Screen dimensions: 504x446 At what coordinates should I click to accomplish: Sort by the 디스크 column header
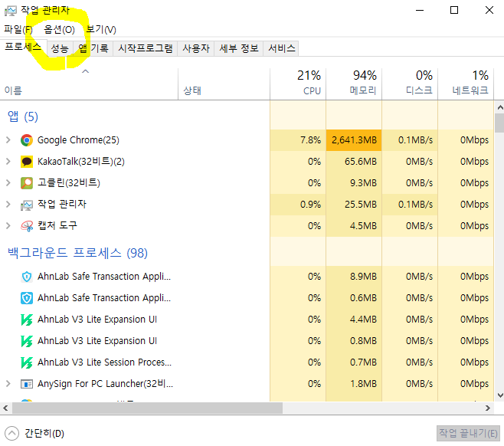pos(410,84)
